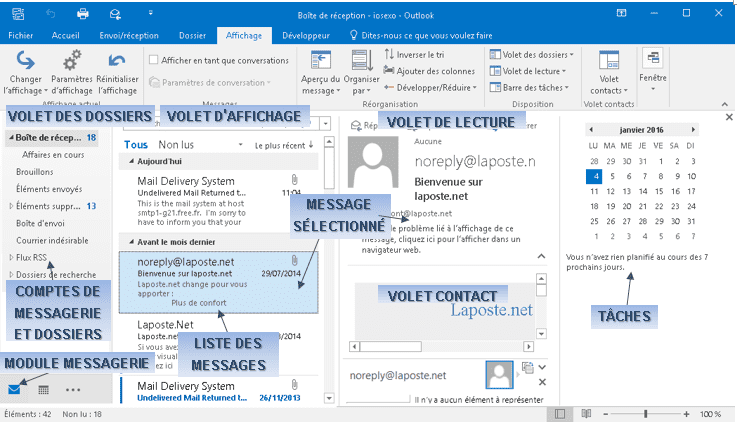
Task: Open Aperçu du message button
Action: [321, 73]
